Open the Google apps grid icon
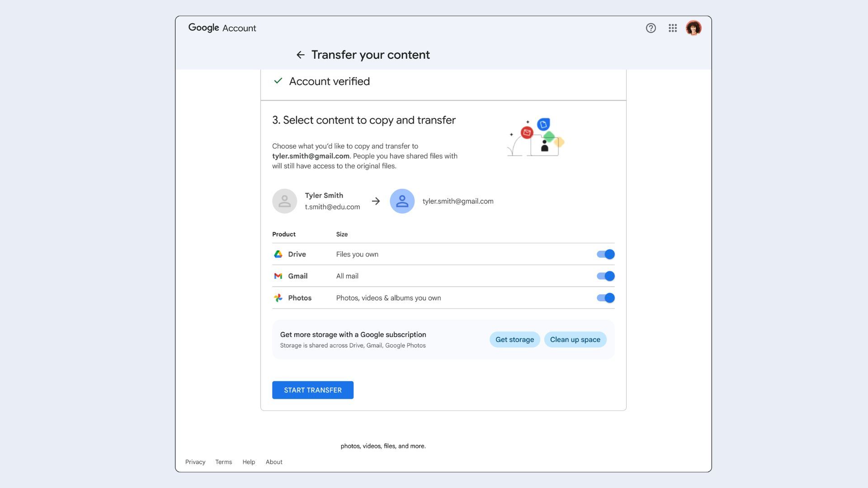The width and height of the screenshot is (868, 488). pyautogui.click(x=673, y=28)
